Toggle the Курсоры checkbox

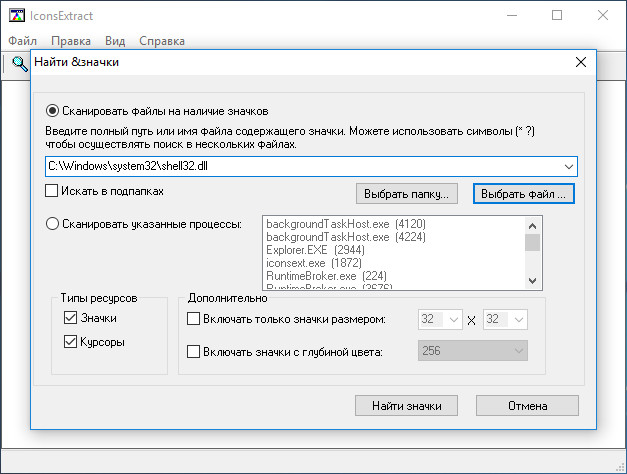click(x=70, y=342)
